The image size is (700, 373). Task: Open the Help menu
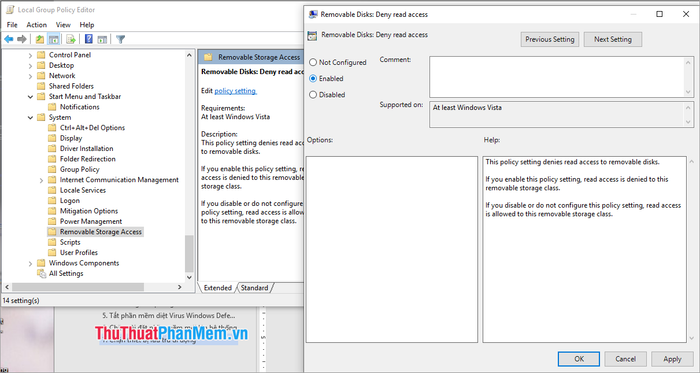87,25
